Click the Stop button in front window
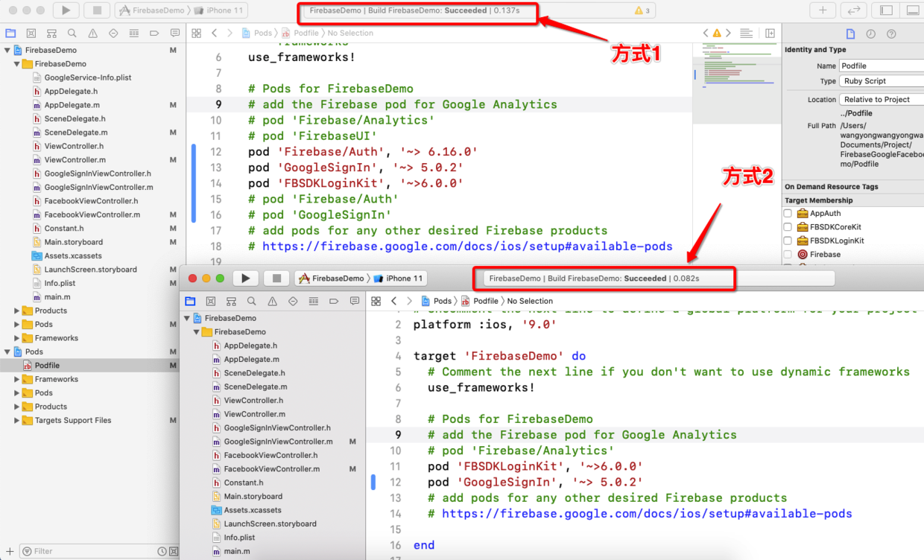The height and width of the screenshot is (560, 924). pyautogui.click(x=276, y=278)
